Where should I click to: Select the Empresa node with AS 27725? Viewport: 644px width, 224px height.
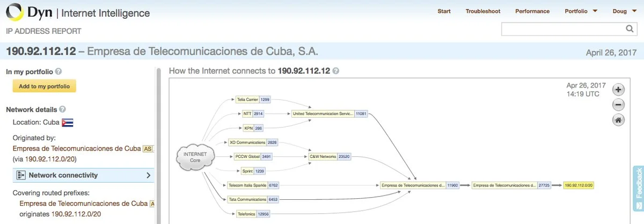coord(512,185)
